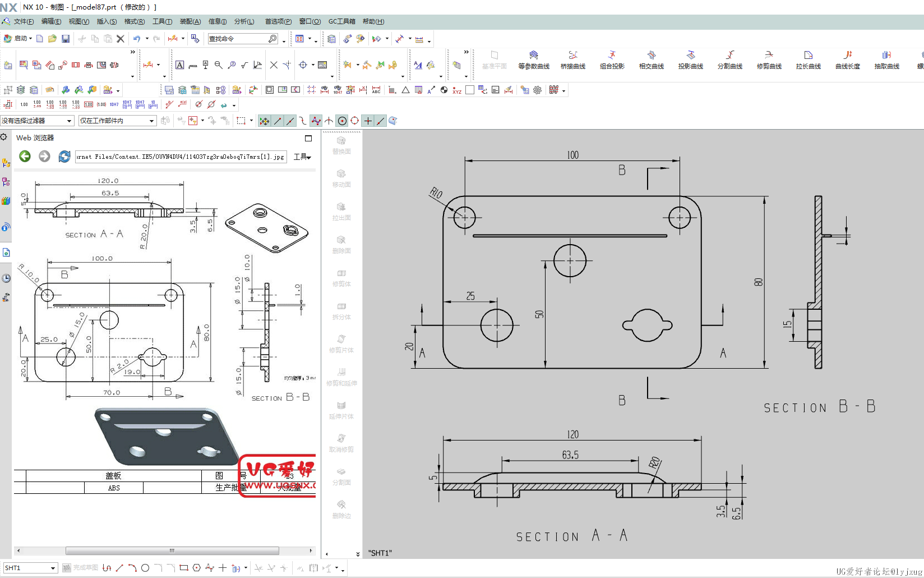The image size is (924, 578).
Task: Click the Center Mark icon
Action: pos(303,65)
